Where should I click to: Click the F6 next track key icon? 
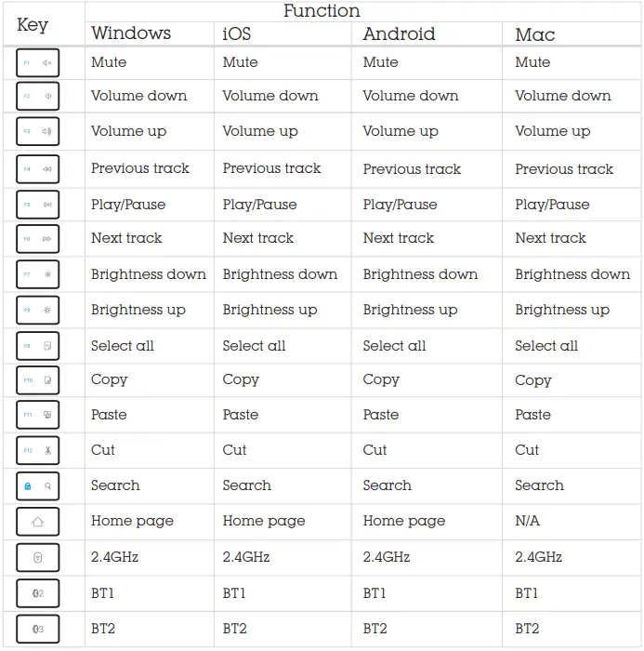coord(37,239)
